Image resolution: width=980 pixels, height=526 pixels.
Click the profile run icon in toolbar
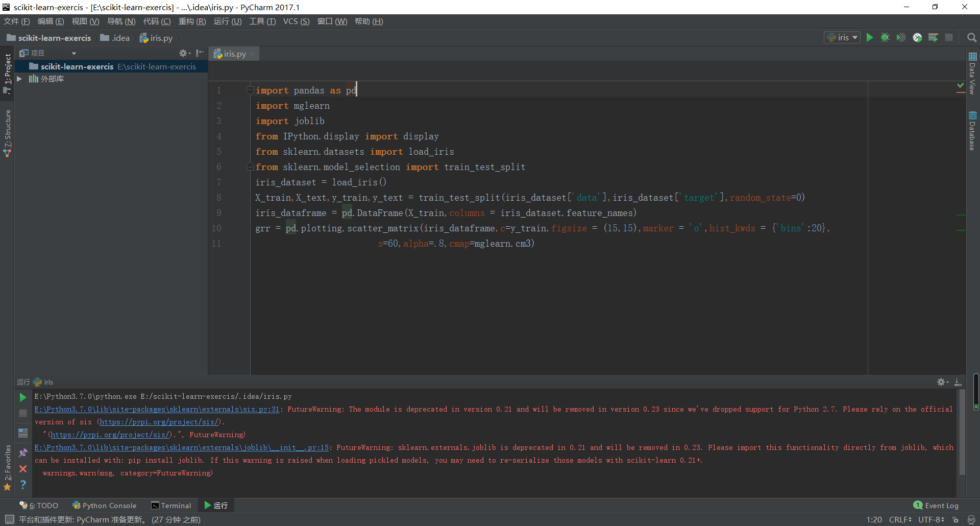917,37
